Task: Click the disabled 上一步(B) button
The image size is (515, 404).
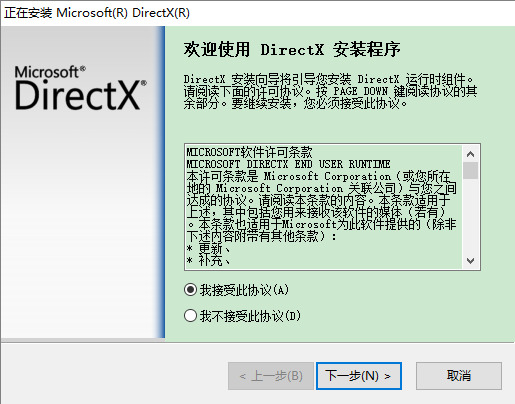Action: click(x=271, y=376)
